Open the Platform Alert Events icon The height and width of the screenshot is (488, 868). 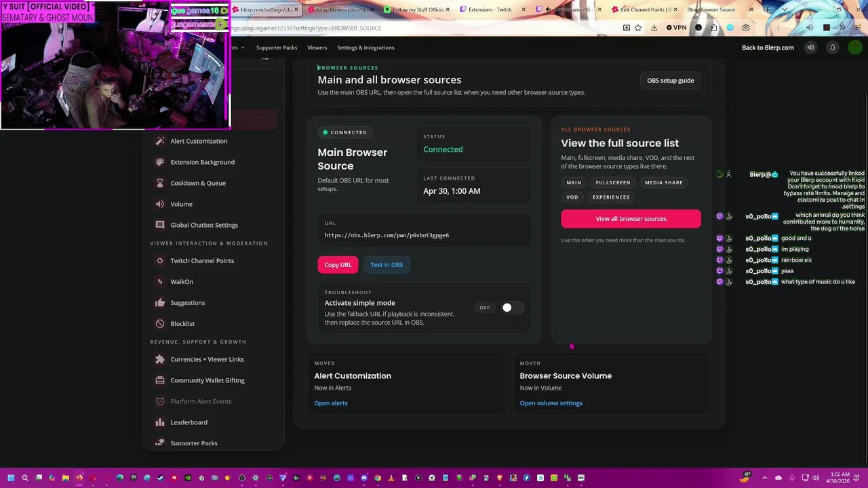click(160, 401)
